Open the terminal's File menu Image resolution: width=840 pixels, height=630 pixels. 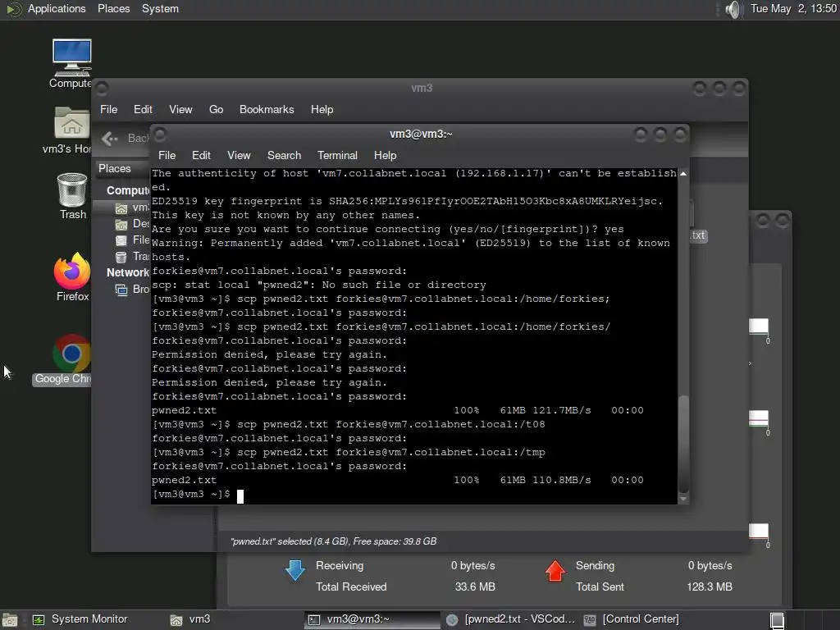[x=167, y=155]
